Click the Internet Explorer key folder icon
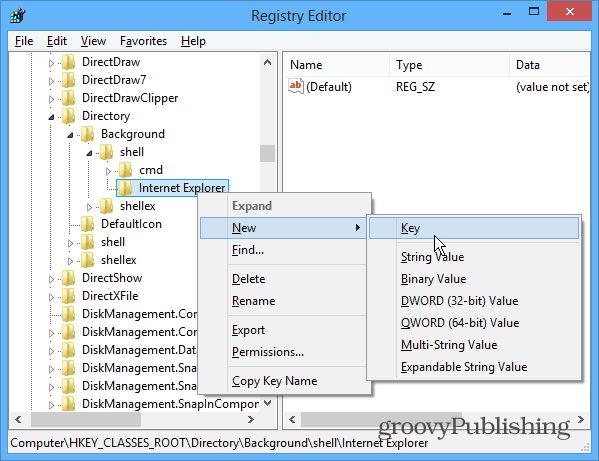The image size is (599, 461). click(125, 188)
